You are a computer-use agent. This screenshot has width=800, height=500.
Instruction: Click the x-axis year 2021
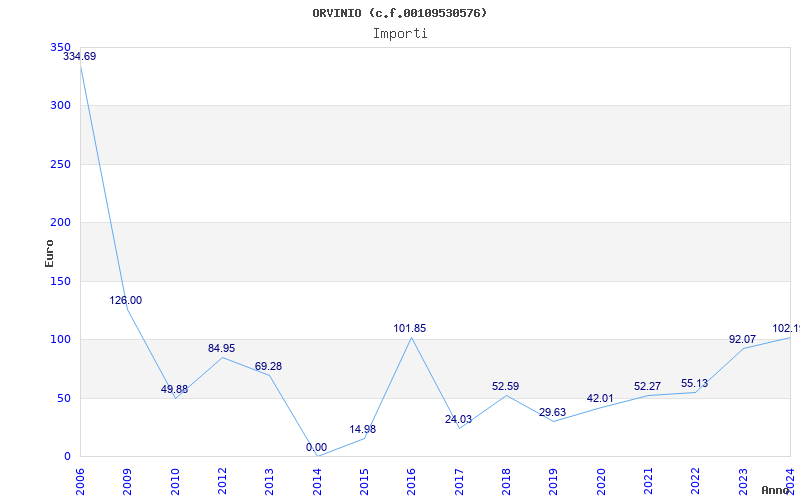tap(648, 482)
